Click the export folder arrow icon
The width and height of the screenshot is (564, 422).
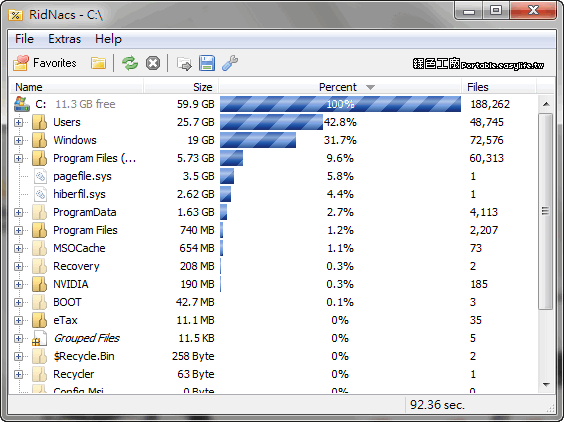click(184, 64)
